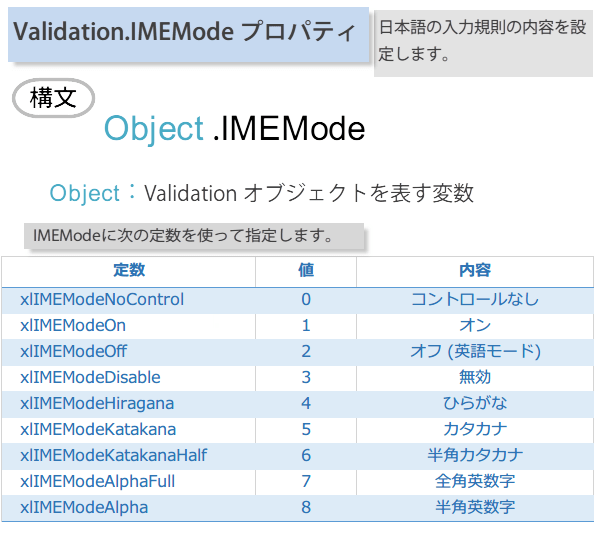Click the xlIMEModeHiragana constant

click(x=97, y=403)
